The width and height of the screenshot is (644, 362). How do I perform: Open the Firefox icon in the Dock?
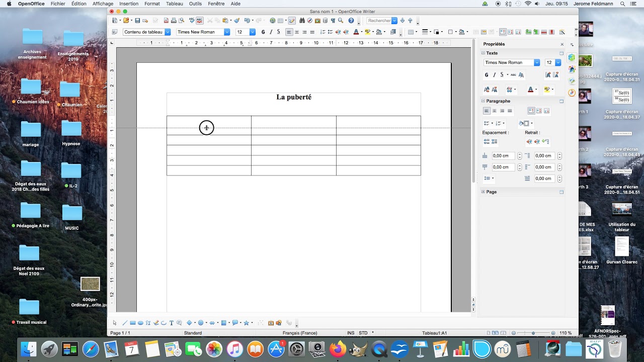pyautogui.click(x=338, y=349)
